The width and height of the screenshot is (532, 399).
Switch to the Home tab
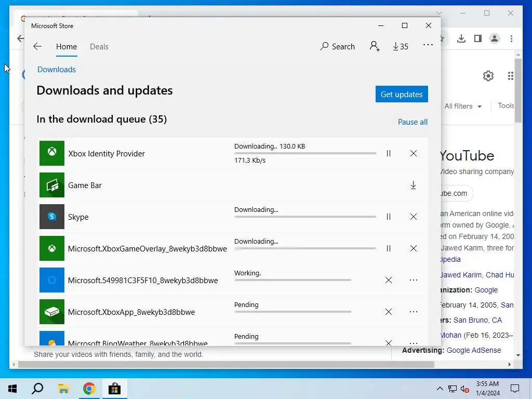pos(66,46)
